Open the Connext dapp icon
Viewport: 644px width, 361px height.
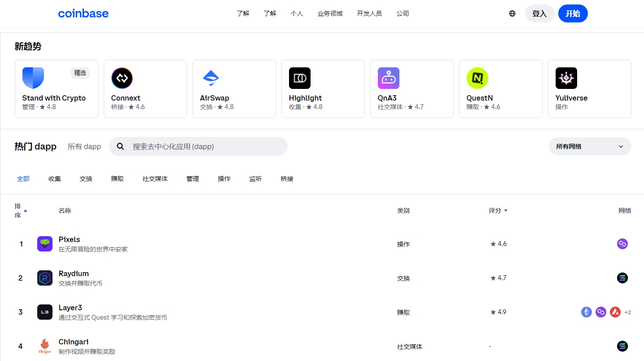pyautogui.click(x=122, y=78)
